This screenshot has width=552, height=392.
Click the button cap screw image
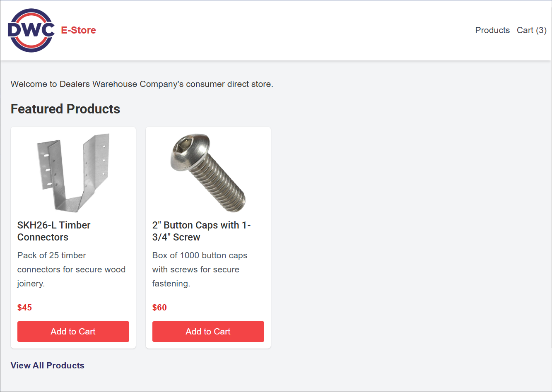(208, 173)
